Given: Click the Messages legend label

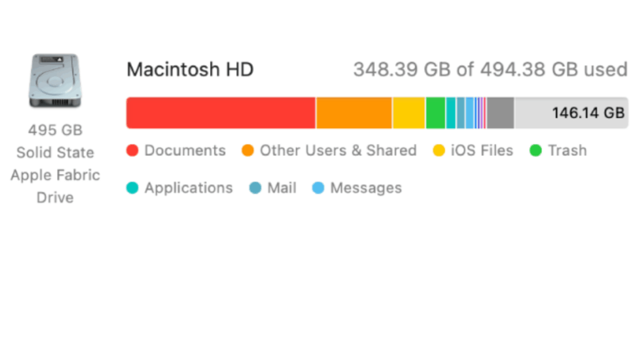Looking at the screenshot, I should [x=366, y=188].
